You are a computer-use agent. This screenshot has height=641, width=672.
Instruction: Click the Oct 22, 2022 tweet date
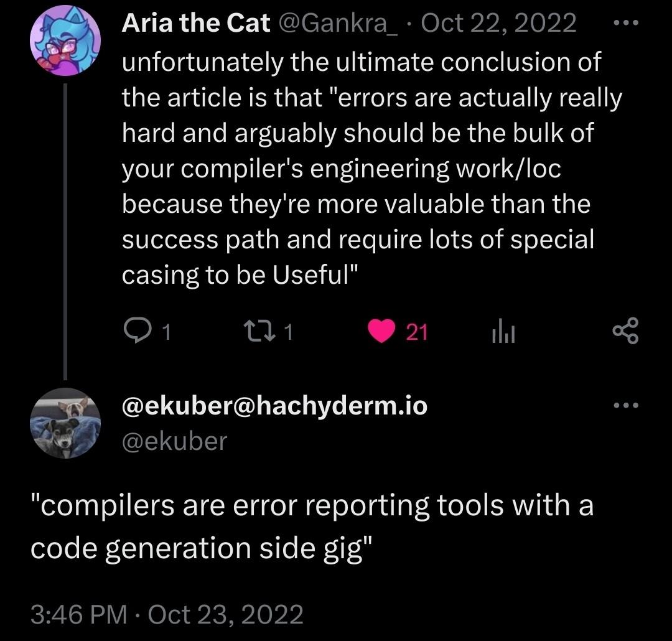(498, 24)
